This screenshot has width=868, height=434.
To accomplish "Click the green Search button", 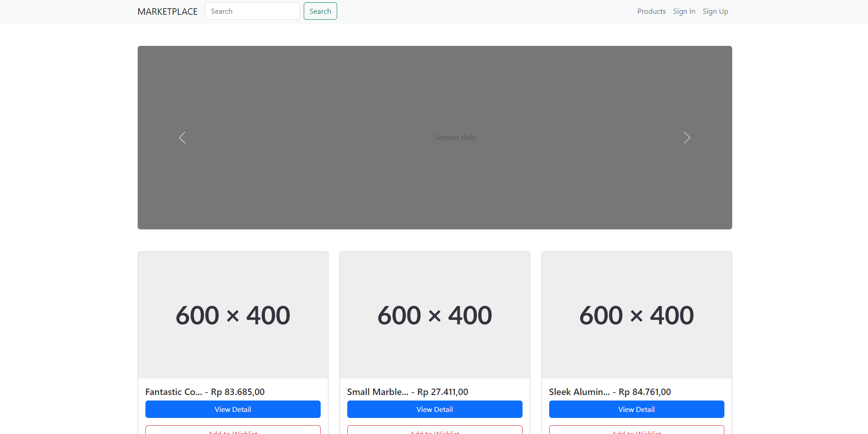I will point(320,11).
